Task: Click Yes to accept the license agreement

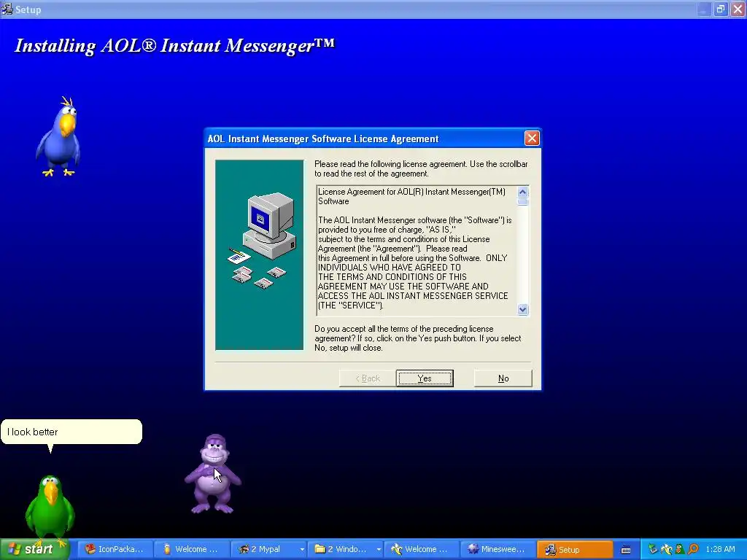Action: (x=425, y=378)
